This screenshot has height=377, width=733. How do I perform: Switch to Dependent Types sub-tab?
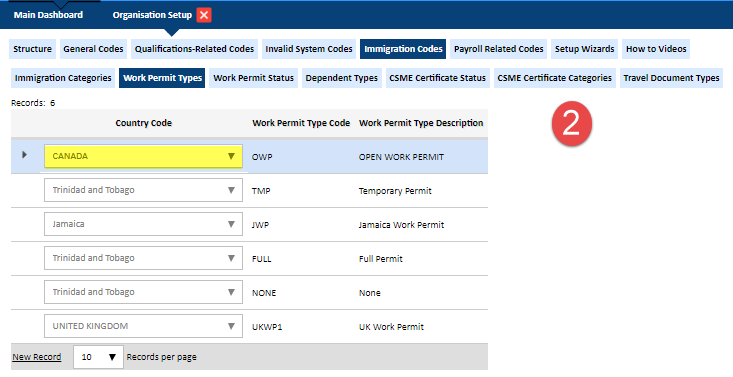click(x=341, y=78)
